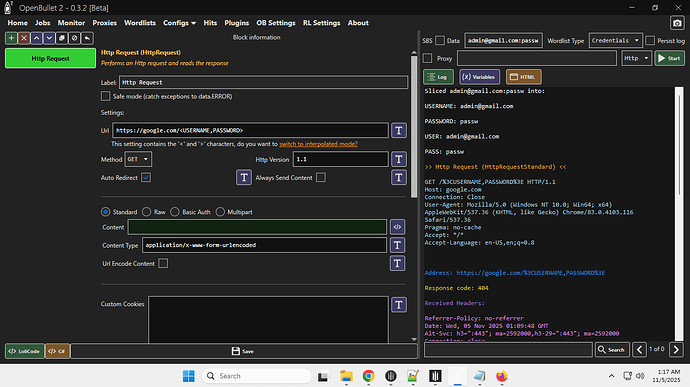This screenshot has height=387, width=690.
Task: Toggle variable mode for the Auto Redirect setting
Action: click(x=244, y=177)
